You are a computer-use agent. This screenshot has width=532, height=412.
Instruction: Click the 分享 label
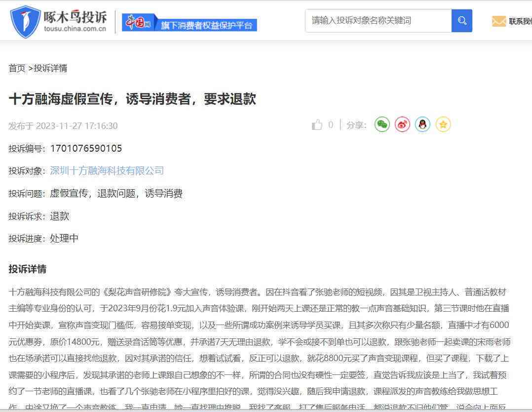(356, 125)
